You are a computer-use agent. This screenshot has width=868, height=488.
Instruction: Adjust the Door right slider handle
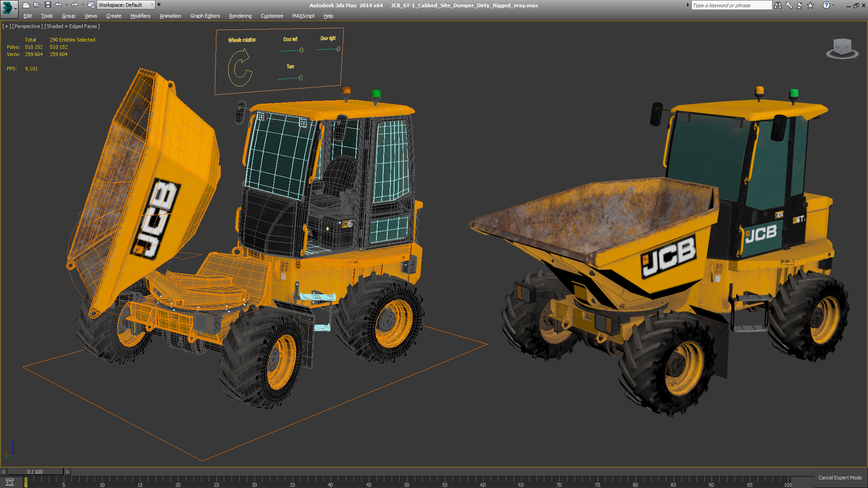[338, 49]
